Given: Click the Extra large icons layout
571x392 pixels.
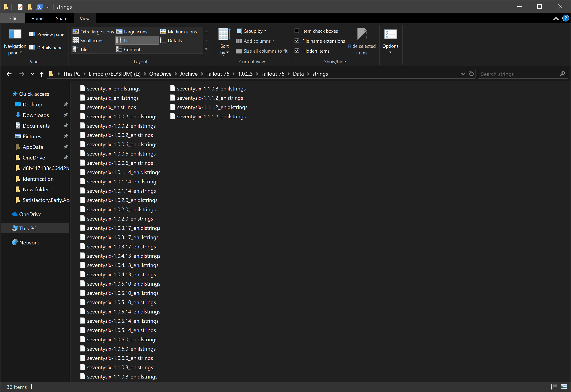Looking at the screenshot, I should (x=93, y=32).
